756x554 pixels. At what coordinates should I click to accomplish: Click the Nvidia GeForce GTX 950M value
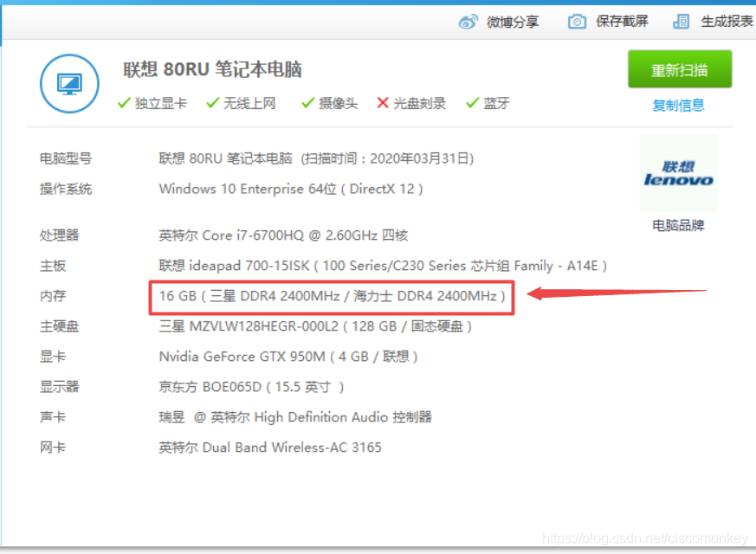click(288, 357)
